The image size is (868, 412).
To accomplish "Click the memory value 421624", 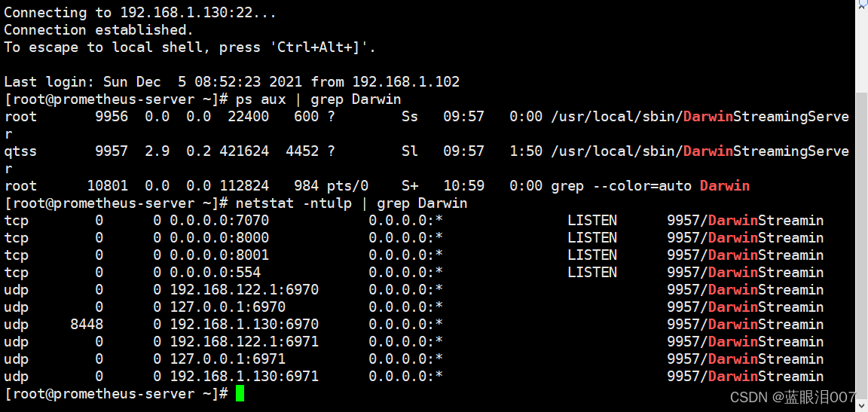I will (244, 151).
